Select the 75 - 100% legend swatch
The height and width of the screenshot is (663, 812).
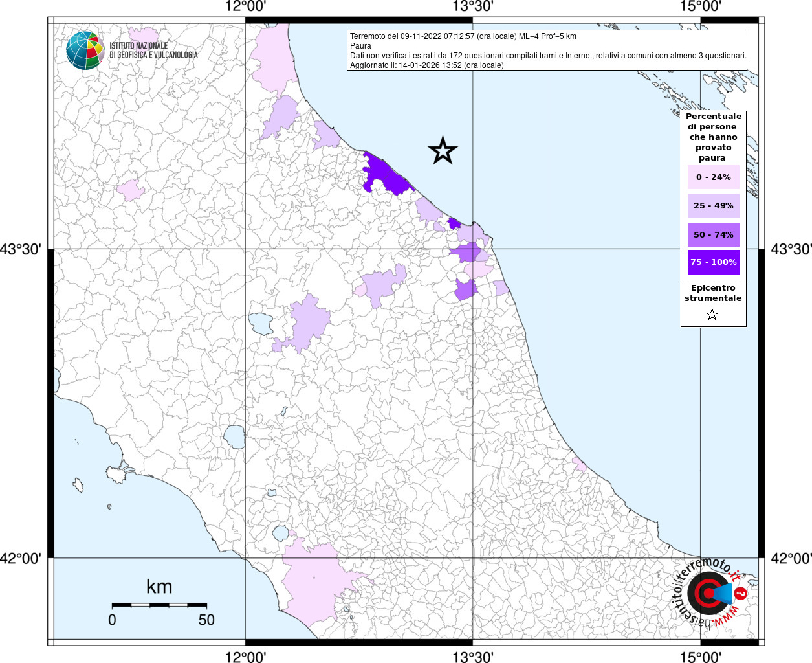[714, 262]
